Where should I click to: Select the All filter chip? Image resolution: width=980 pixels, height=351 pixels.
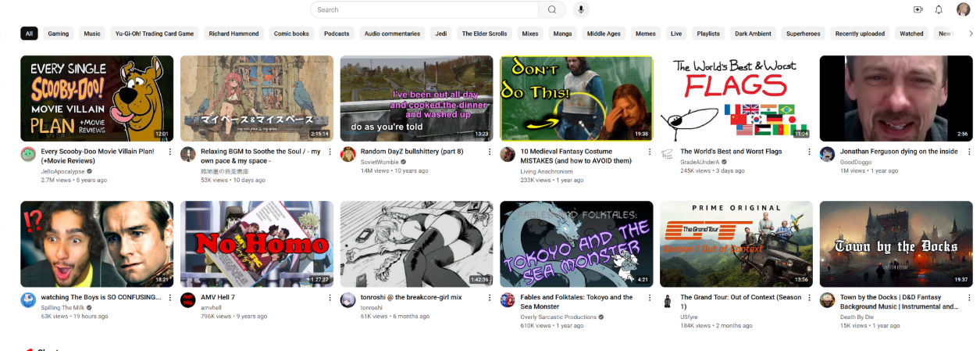coord(29,34)
